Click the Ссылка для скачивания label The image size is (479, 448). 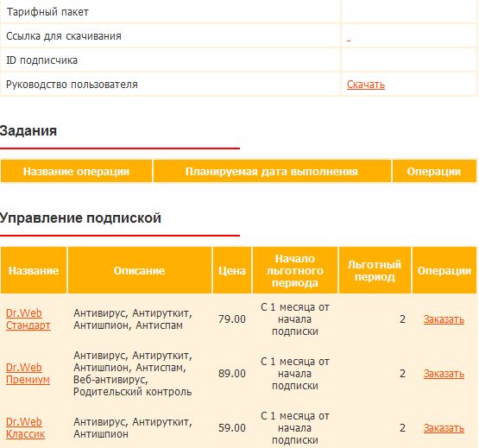64,36
